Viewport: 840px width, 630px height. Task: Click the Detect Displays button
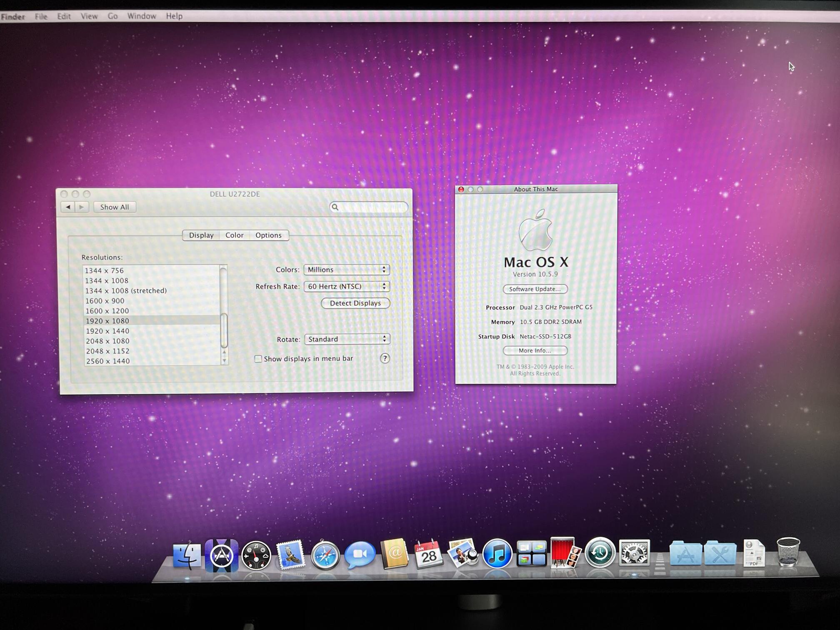355,303
